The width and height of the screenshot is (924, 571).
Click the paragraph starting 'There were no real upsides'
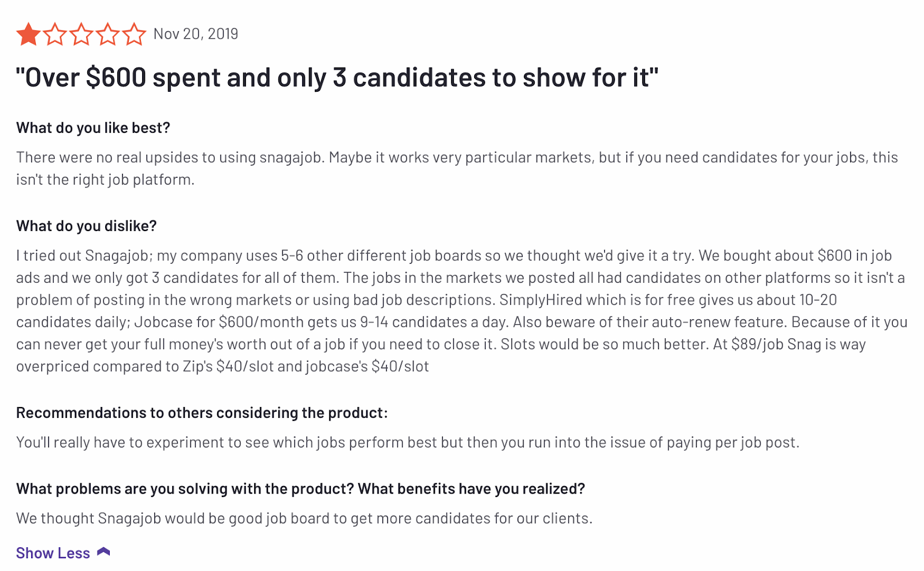[457, 169]
